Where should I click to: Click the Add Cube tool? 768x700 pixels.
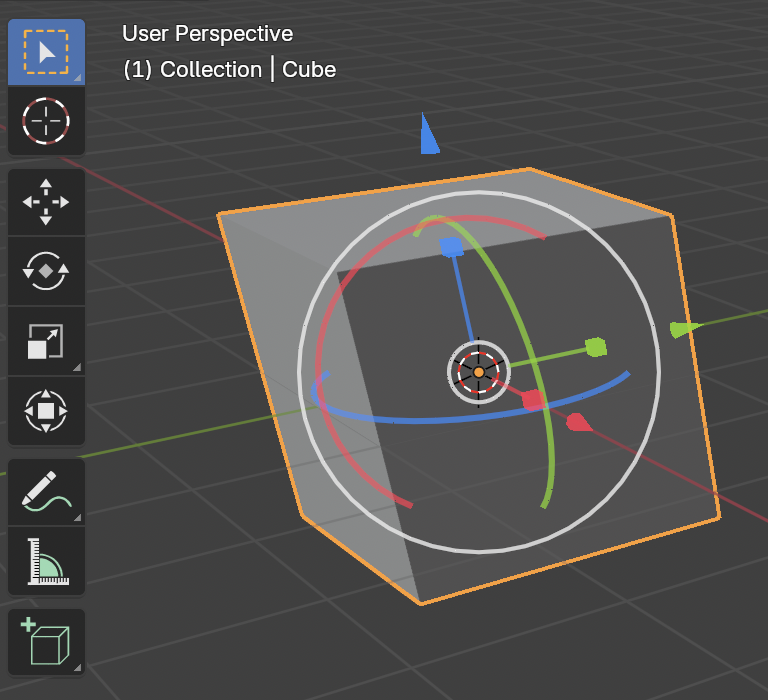tap(46, 641)
